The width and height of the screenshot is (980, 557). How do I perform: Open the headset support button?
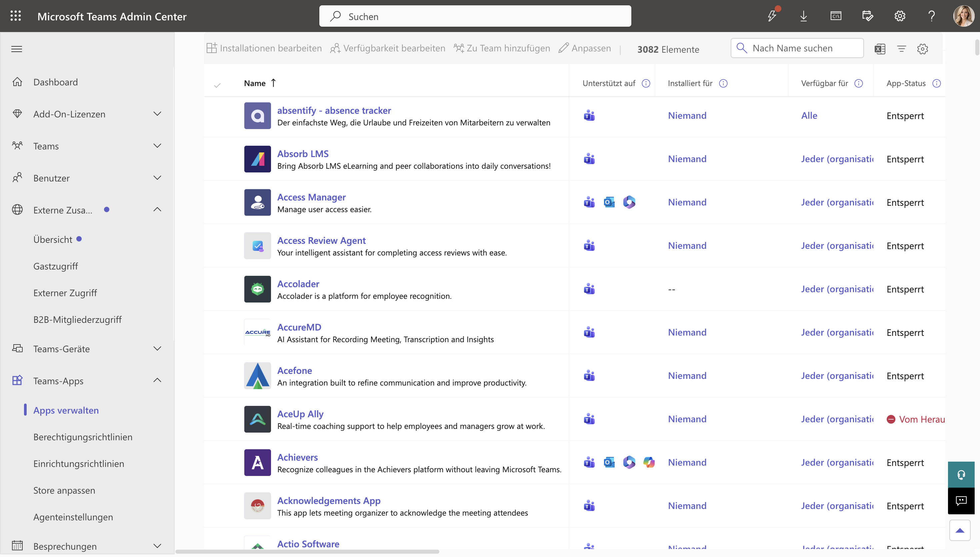click(961, 475)
